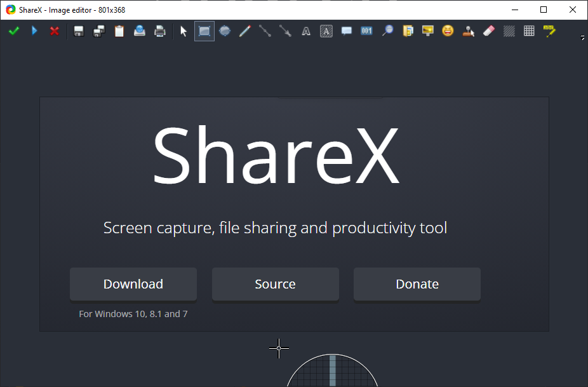Choose the object selection arrow tool

click(x=184, y=31)
